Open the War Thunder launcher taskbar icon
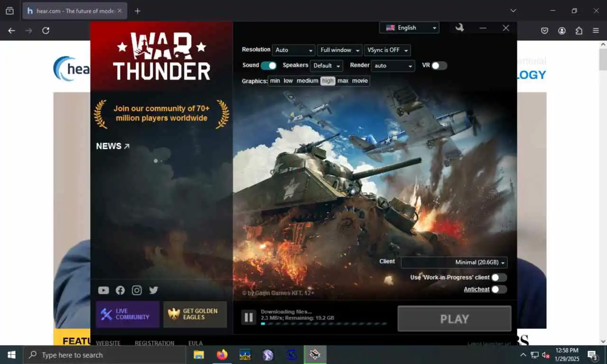The height and width of the screenshot is (364, 607). (315, 355)
